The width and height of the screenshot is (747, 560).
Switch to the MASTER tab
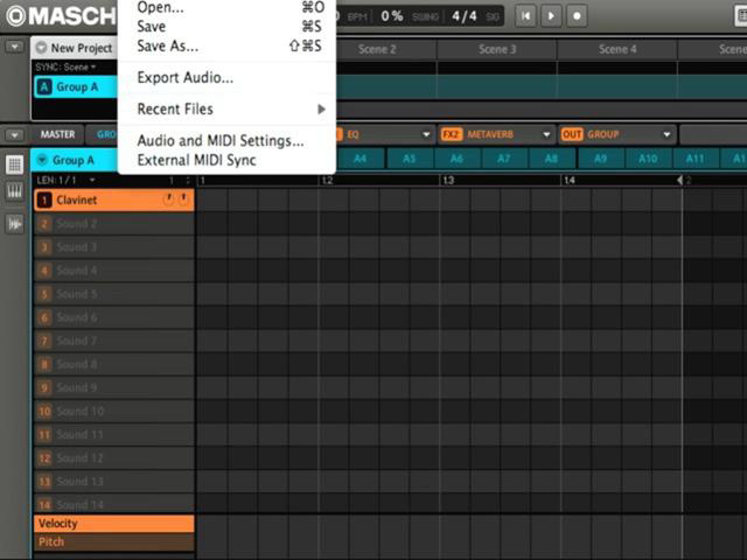(58, 135)
